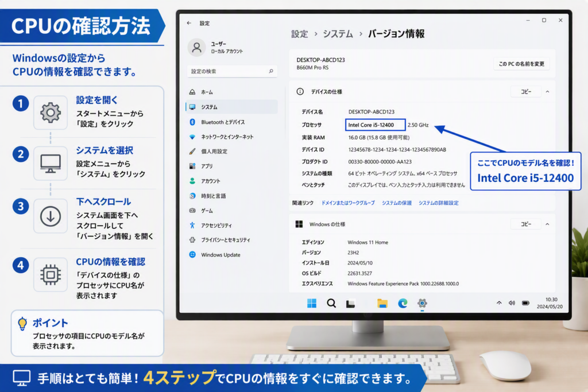Viewport: 588px width, 392px height.
Task: Open Task View on the taskbar
Action: tap(351, 304)
